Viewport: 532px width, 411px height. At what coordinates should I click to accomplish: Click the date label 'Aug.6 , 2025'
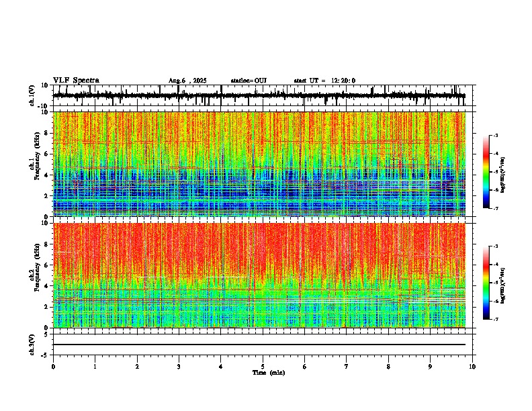point(187,81)
